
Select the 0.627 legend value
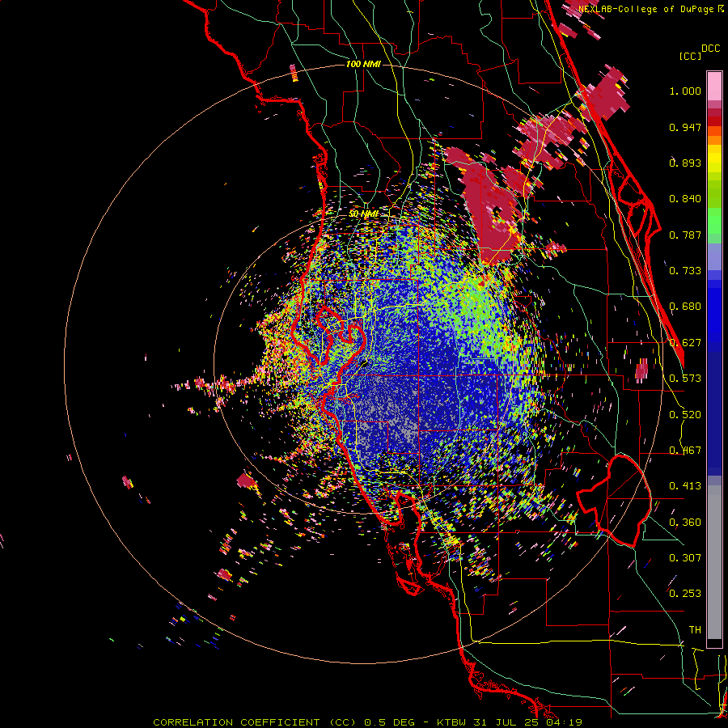pos(685,343)
